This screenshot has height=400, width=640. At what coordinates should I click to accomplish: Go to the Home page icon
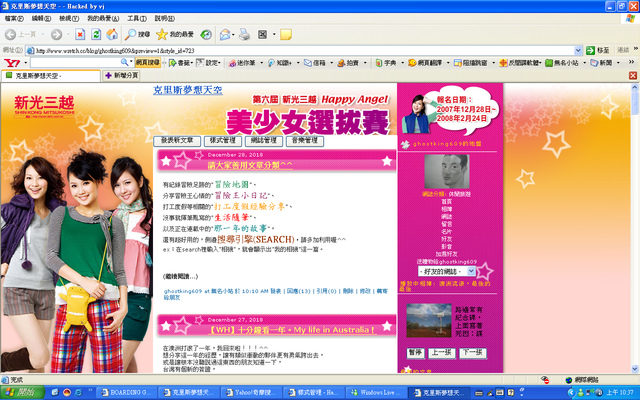click(112, 35)
